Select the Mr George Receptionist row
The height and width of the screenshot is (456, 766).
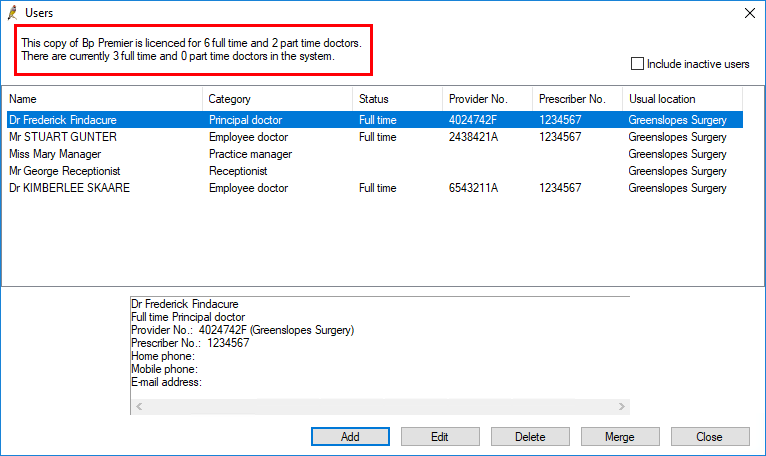tap(375, 171)
